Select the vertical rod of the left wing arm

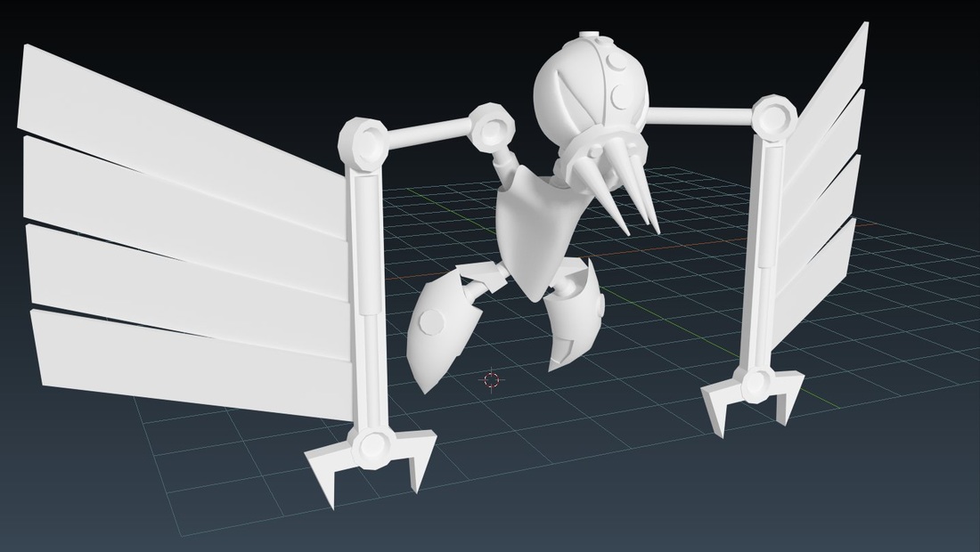click(369, 300)
